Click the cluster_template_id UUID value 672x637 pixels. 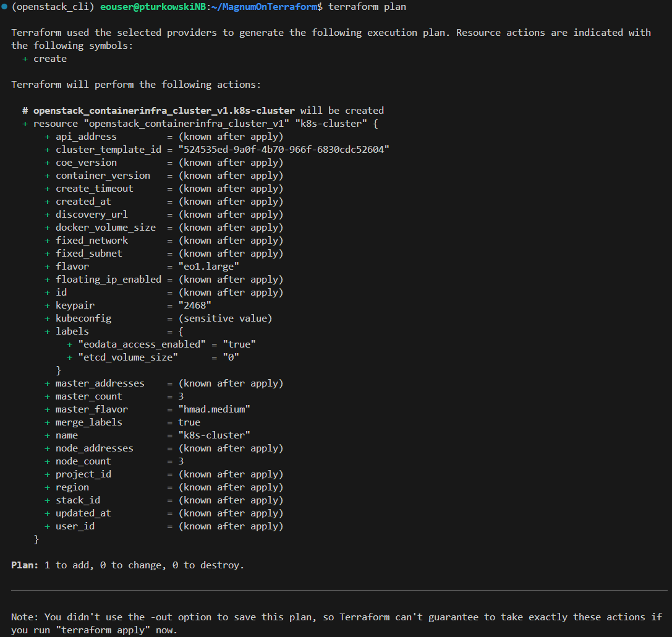point(284,150)
